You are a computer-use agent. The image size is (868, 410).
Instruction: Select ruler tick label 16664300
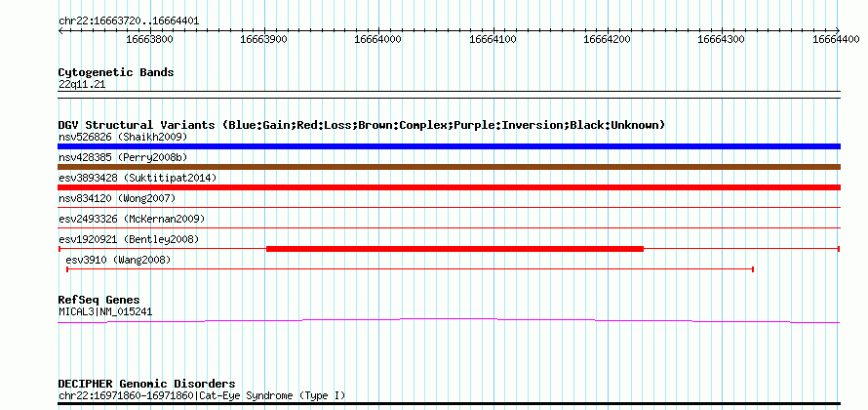tap(722, 39)
